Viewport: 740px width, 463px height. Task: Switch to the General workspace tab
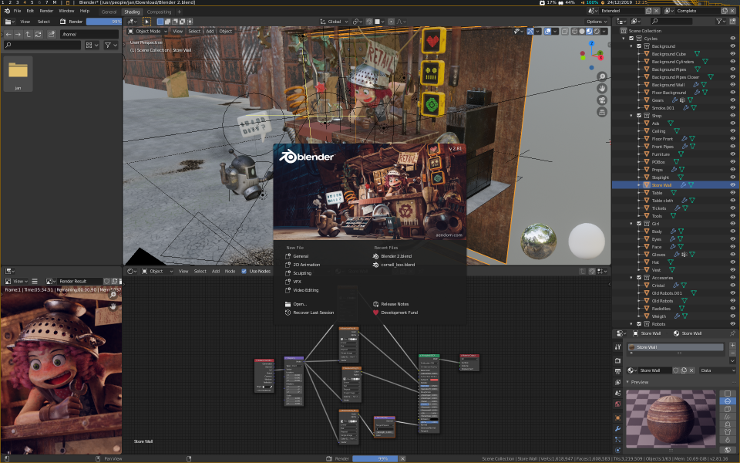pyautogui.click(x=109, y=12)
